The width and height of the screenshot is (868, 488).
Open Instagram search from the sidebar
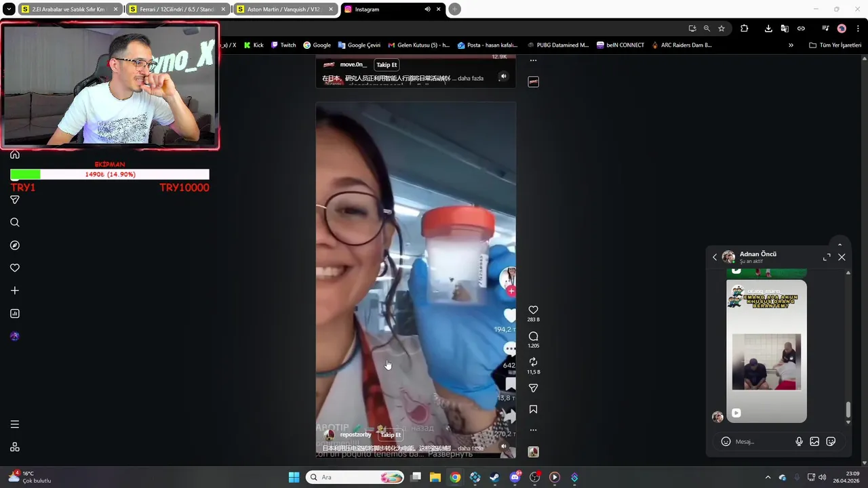(x=15, y=222)
